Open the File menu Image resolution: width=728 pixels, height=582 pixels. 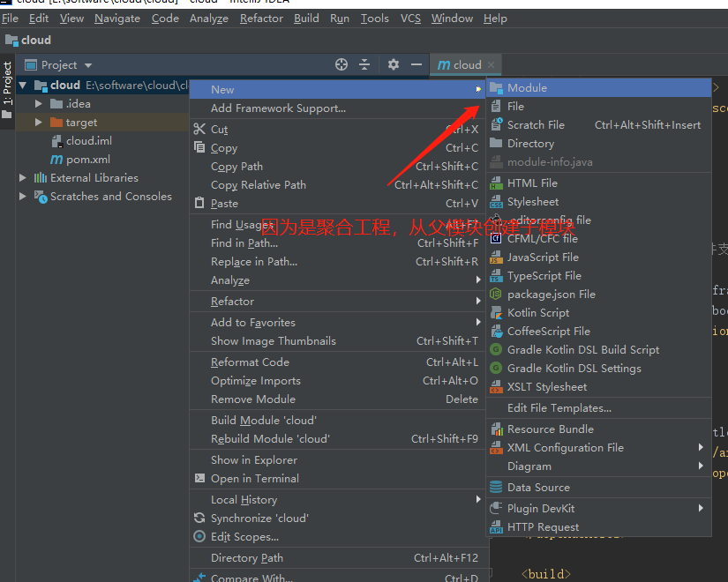point(10,19)
